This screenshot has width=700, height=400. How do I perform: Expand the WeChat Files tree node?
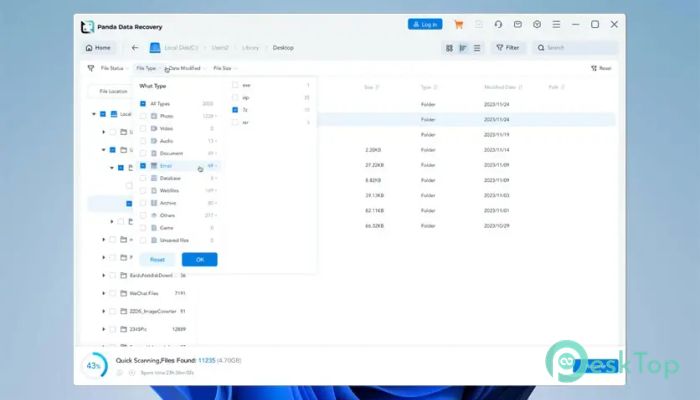click(104, 293)
